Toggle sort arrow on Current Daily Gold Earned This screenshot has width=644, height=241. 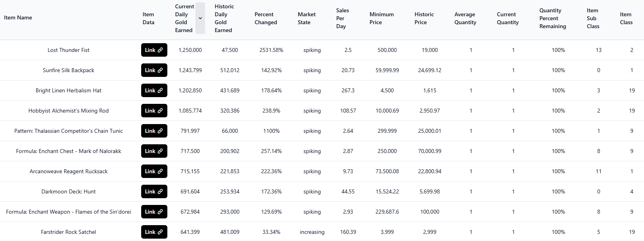click(x=200, y=18)
